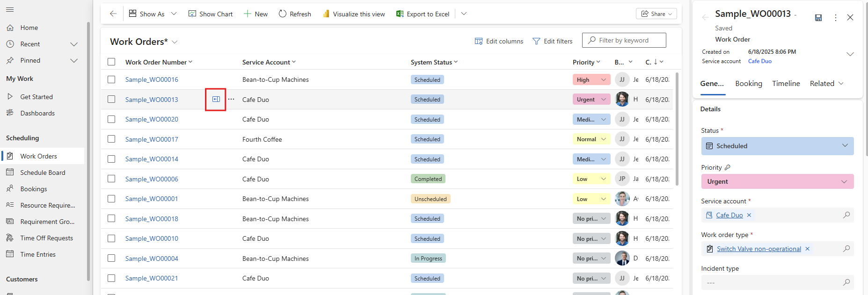The image size is (868, 295).
Task: Open Time Entries in the sidebar
Action: coord(38,254)
